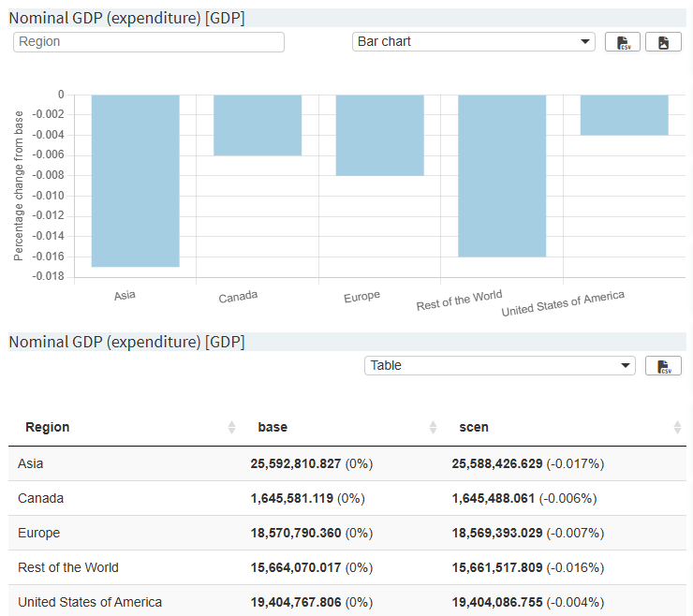Select the Asia row label in table
The height and width of the screenshot is (616, 693).
click(x=31, y=463)
